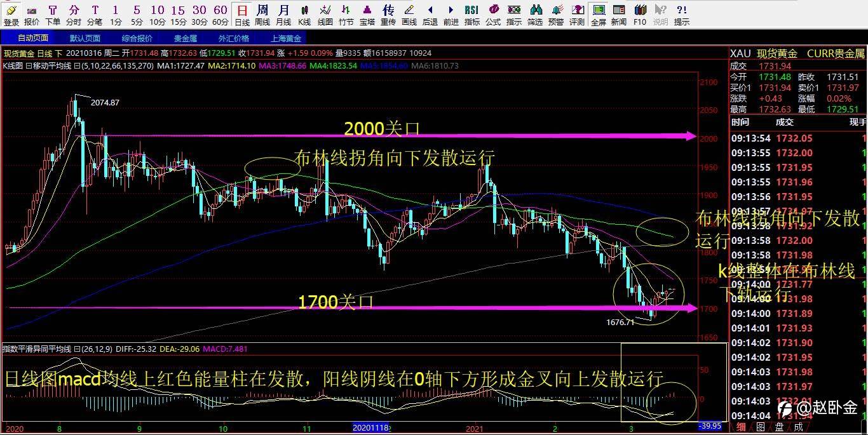Click the 2074.87 high price label

[105, 102]
